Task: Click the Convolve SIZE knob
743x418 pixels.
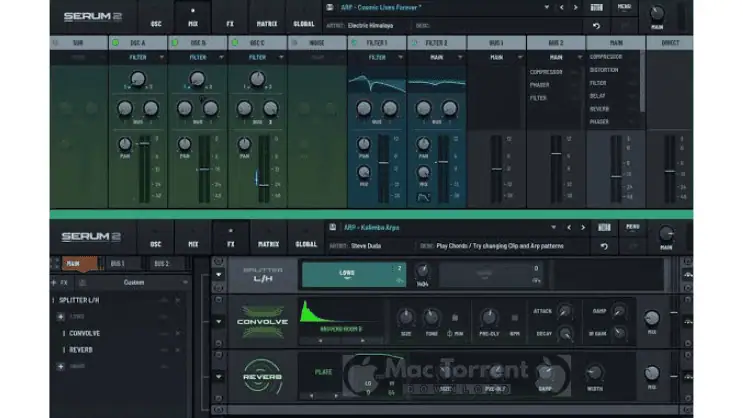Action: tap(406, 317)
